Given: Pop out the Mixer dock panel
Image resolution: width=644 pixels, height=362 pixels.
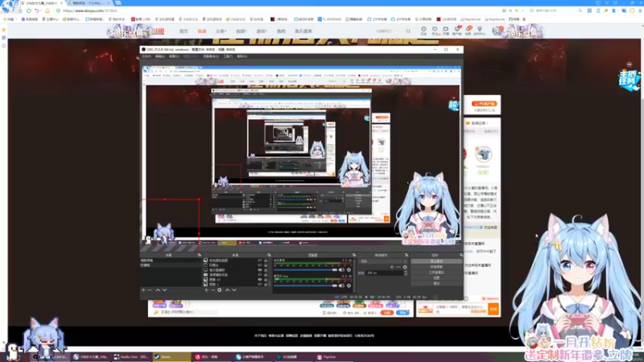Looking at the screenshot, I should coord(354,255).
